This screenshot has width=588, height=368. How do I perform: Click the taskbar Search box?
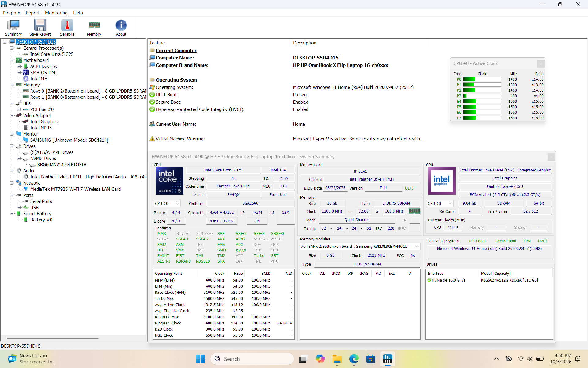[252, 359]
